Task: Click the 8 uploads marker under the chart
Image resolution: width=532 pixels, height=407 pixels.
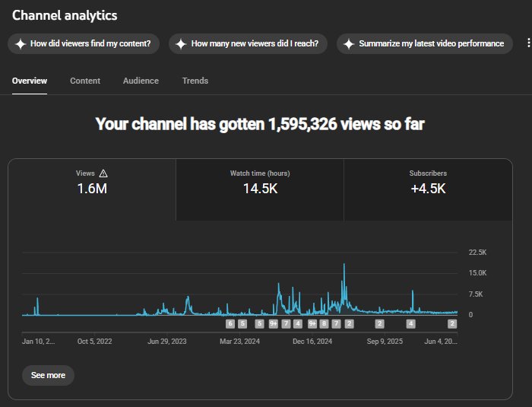Action: click(x=324, y=324)
